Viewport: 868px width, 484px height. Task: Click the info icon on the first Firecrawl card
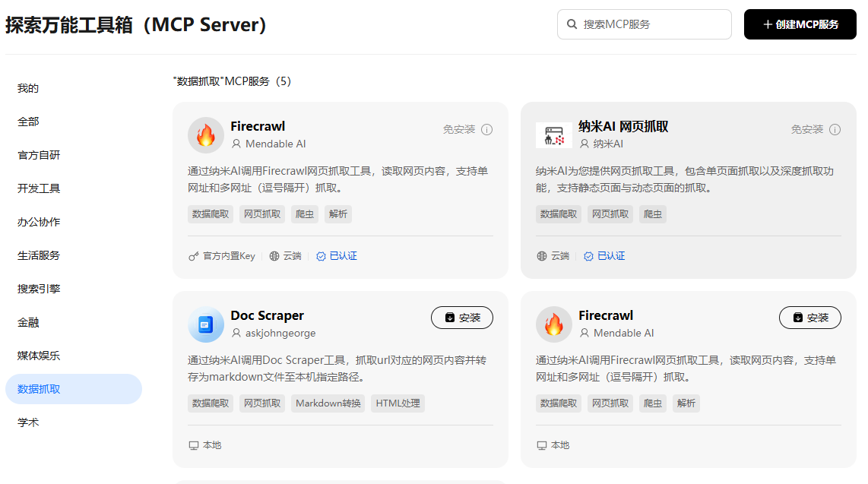[x=486, y=129]
